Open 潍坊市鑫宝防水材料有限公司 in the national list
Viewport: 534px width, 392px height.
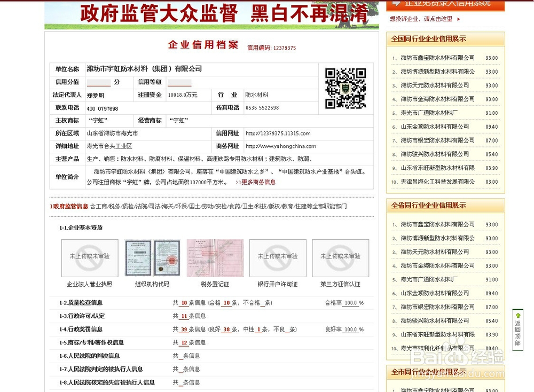click(438, 58)
